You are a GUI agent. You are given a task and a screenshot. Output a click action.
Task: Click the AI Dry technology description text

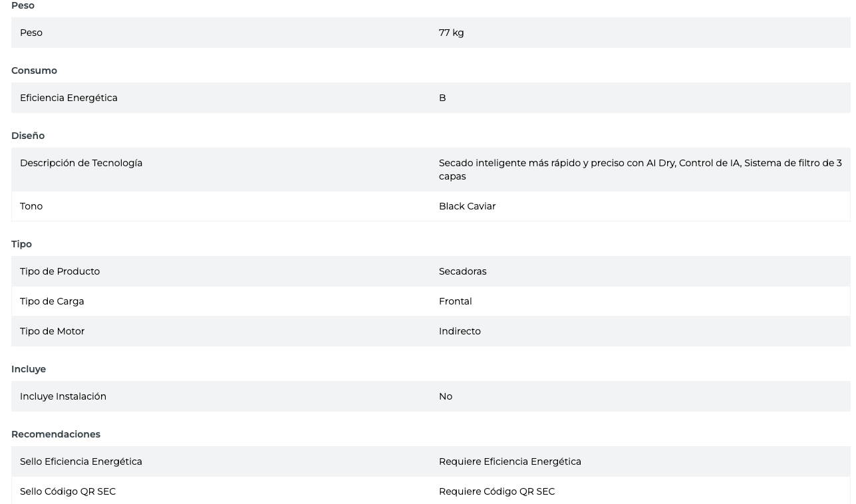point(640,169)
